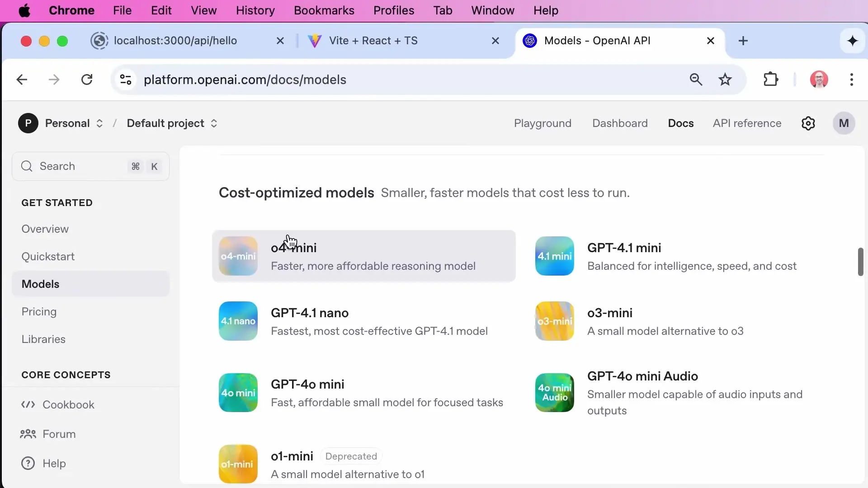Open the Chrome extensions puzzle icon
868x488 pixels.
click(x=771, y=80)
